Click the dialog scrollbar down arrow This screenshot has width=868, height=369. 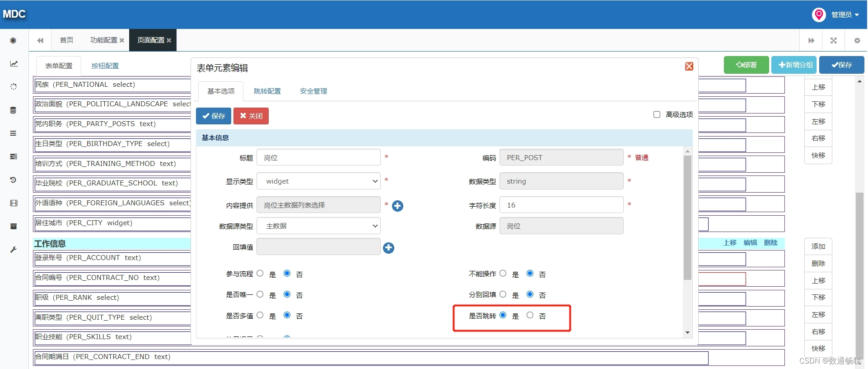(687, 333)
